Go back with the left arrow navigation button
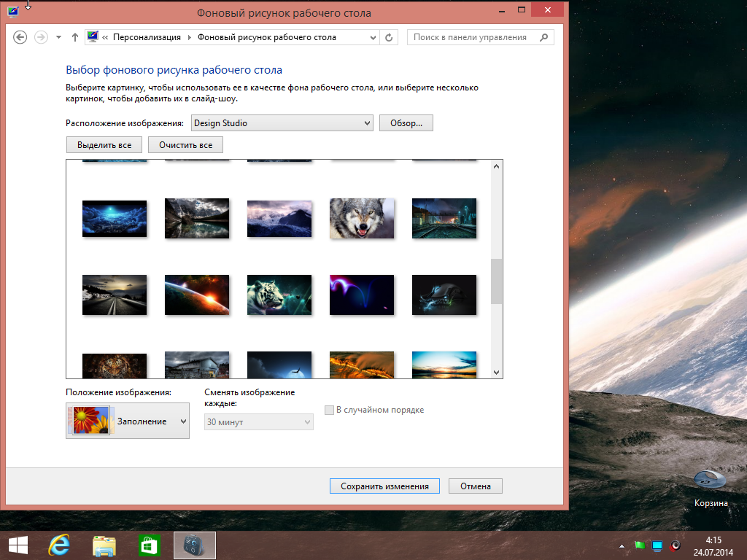 [20, 37]
